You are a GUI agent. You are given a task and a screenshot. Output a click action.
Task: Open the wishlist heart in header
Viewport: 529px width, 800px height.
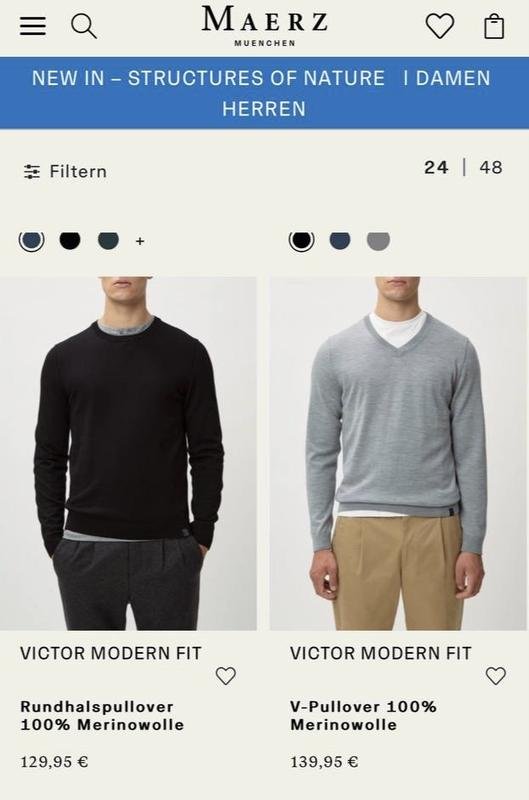click(440, 26)
